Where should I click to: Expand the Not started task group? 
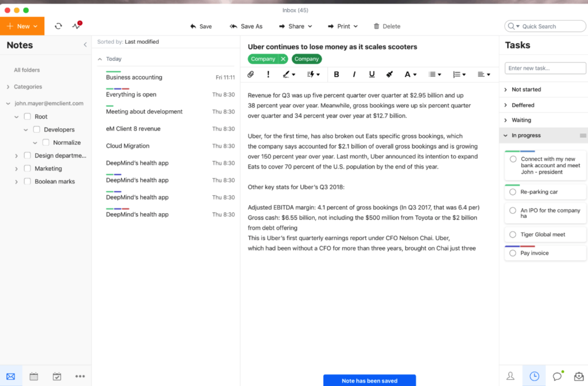[505, 90]
